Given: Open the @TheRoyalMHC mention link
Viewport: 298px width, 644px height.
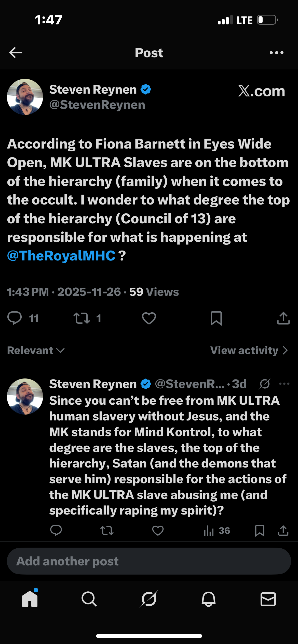Looking at the screenshot, I should 61,256.
